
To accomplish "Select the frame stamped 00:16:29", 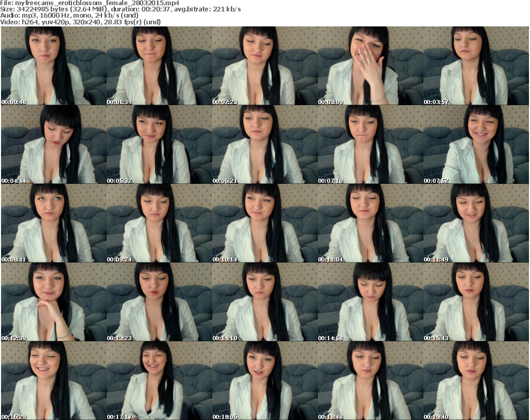I will (x=54, y=381).
